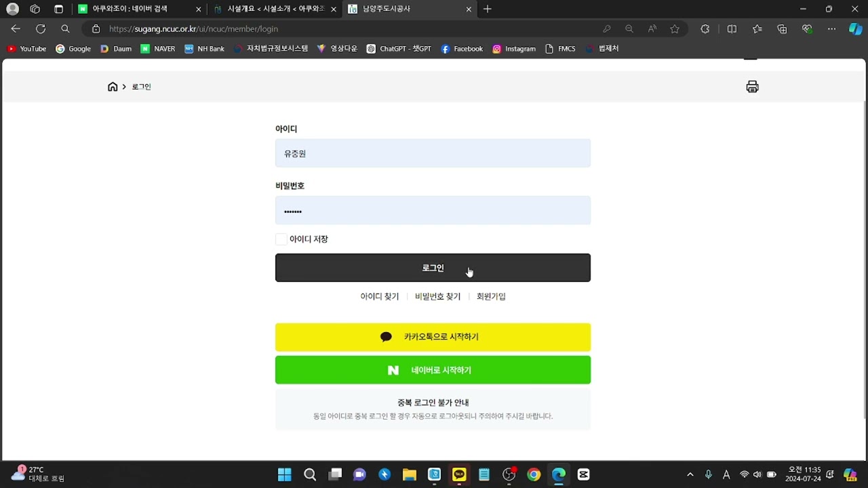The width and height of the screenshot is (868, 488).
Task: Click the 비밀번호 input field
Action: 433,211
